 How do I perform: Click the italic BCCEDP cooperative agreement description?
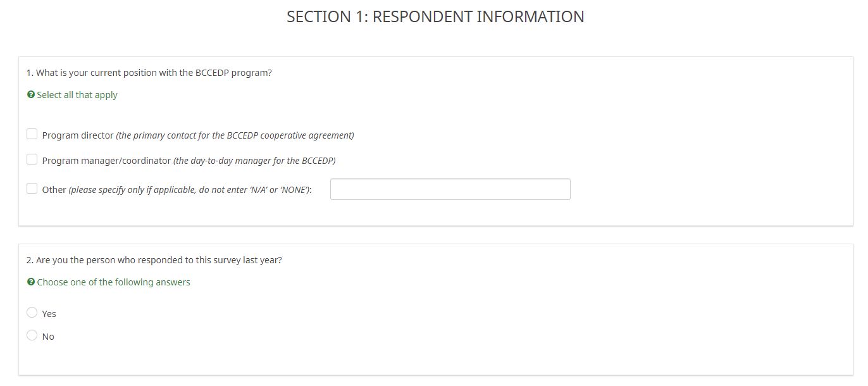(x=235, y=135)
